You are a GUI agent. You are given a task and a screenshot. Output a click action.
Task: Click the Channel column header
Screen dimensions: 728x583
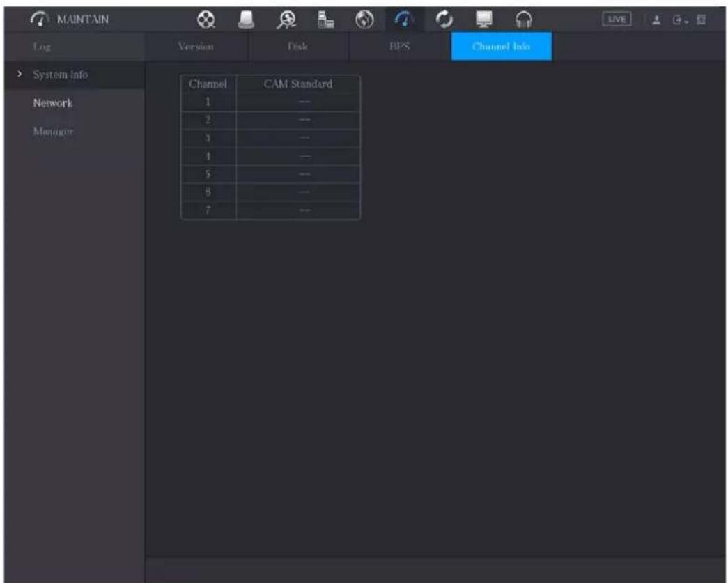(x=208, y=84)
